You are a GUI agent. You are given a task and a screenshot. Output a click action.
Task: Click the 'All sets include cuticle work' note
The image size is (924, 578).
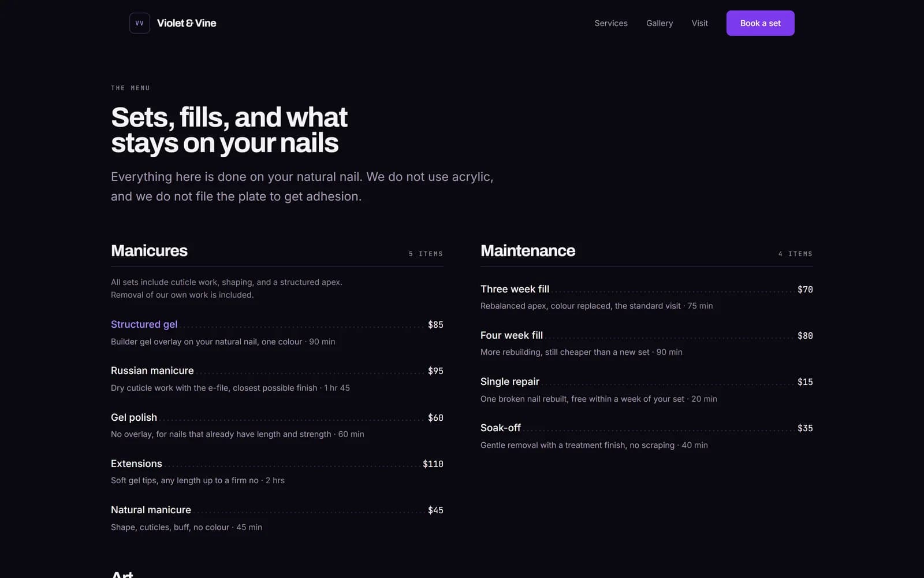coord(226,288)
